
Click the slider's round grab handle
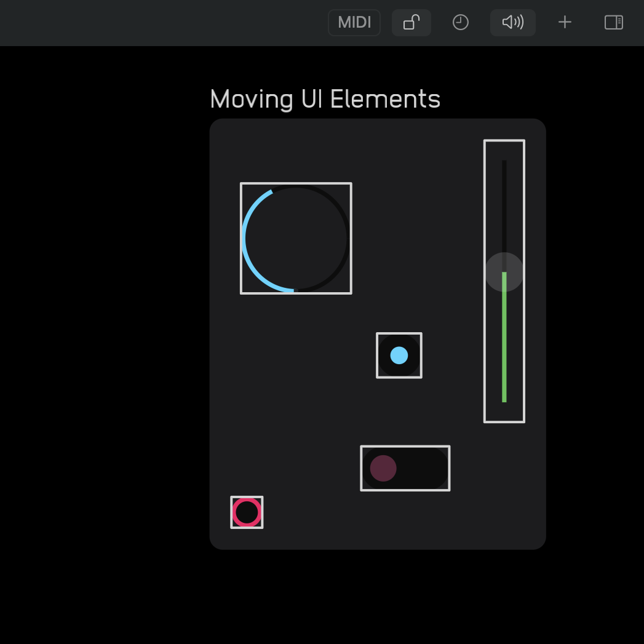(504, 271)
